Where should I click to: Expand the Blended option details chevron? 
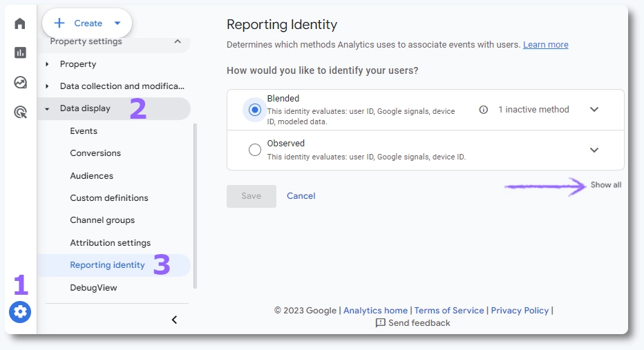[x=594, y=110]
